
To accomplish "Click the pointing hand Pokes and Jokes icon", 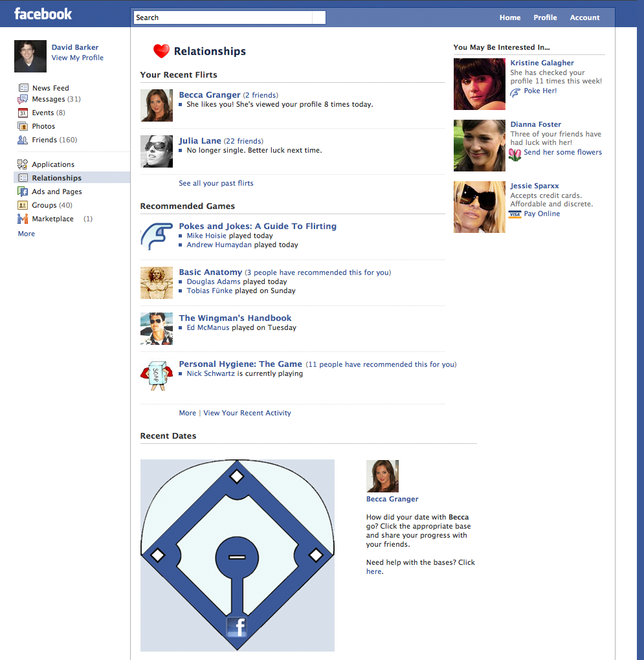I will pos(157,236).
